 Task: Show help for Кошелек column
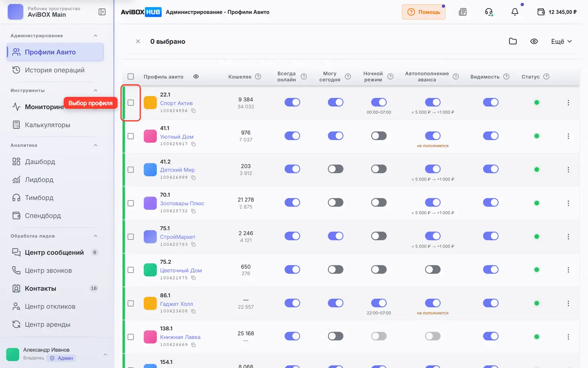(x=258, y=76)
